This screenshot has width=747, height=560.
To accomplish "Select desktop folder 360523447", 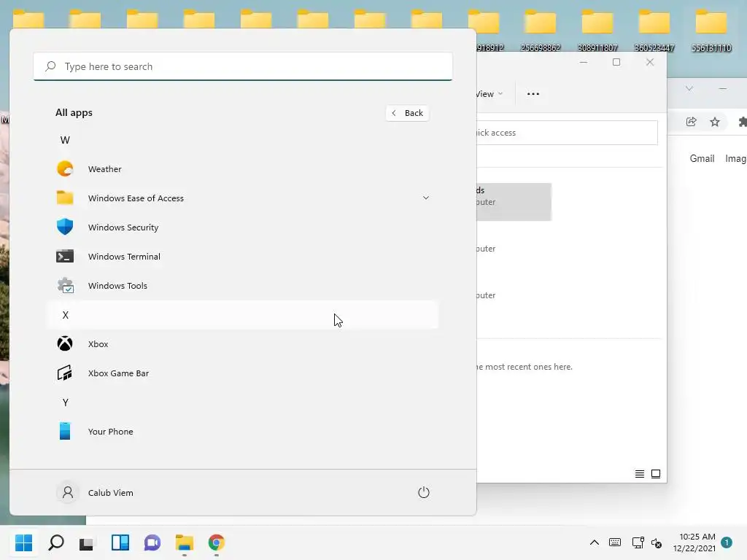I will 654,31.
